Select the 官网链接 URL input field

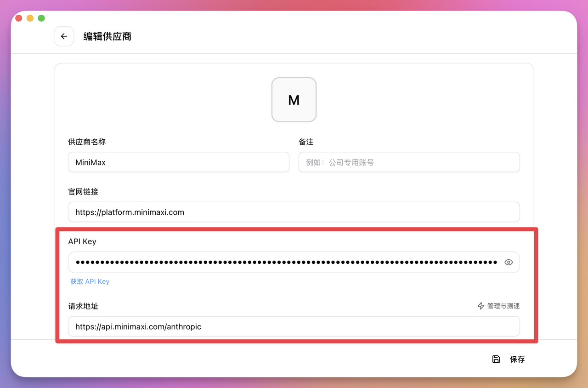[294, 212]
